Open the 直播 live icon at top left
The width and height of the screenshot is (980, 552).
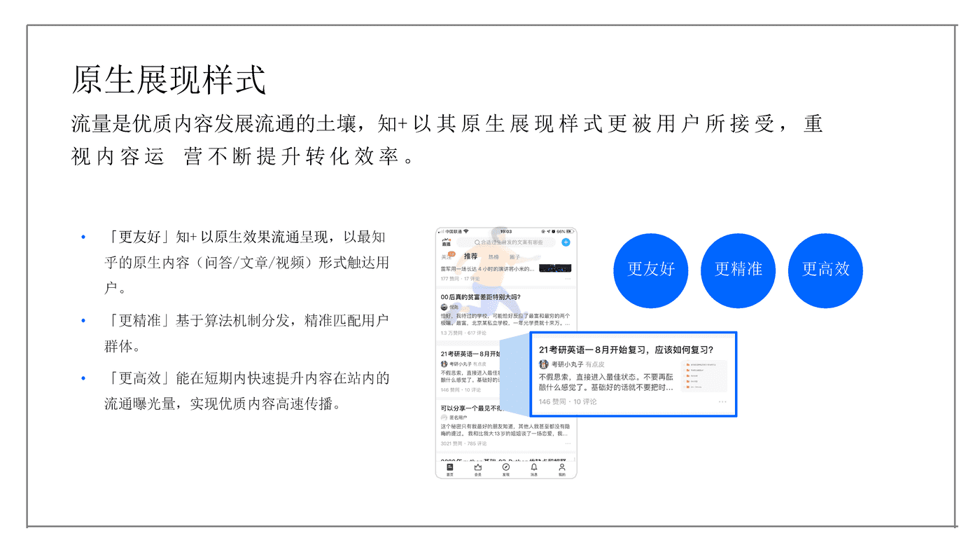[x=447, y=242]
